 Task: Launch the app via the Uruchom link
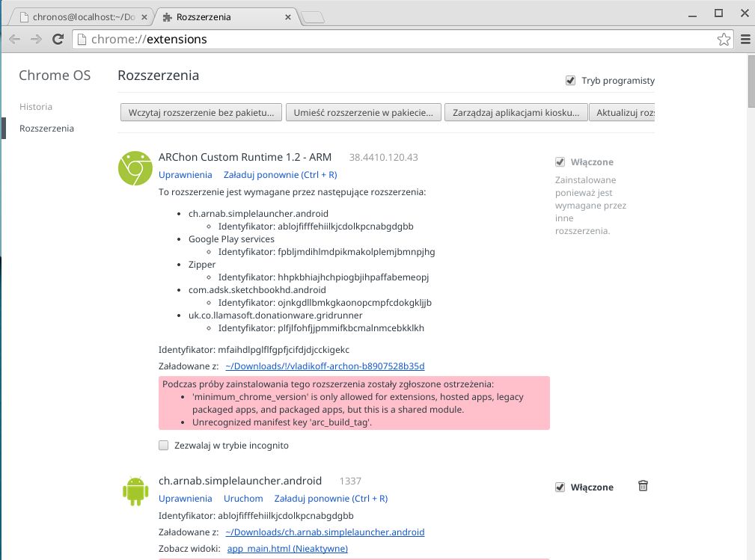click(x=243, y=498)
